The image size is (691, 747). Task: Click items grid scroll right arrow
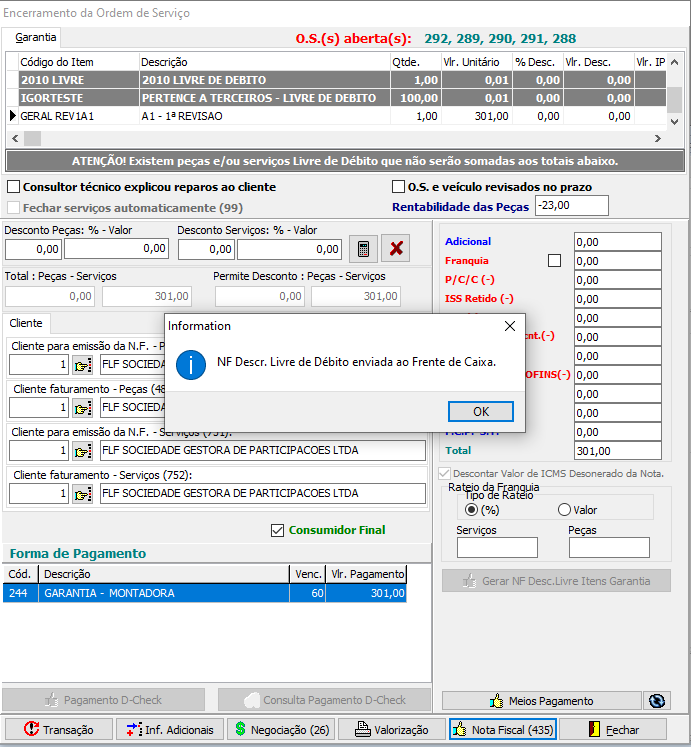coord(658,139)
